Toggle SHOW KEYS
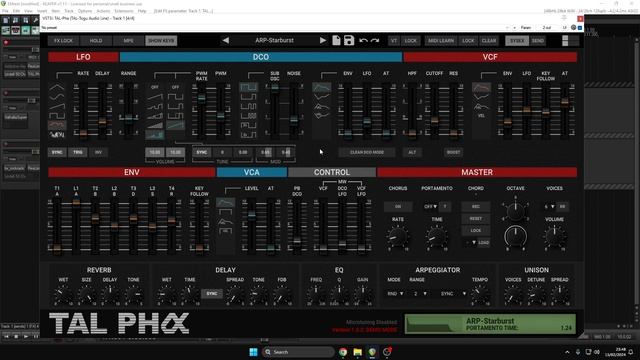Viewport: 640px width, 360px height. pyautogui.click(x=161, y=40)
